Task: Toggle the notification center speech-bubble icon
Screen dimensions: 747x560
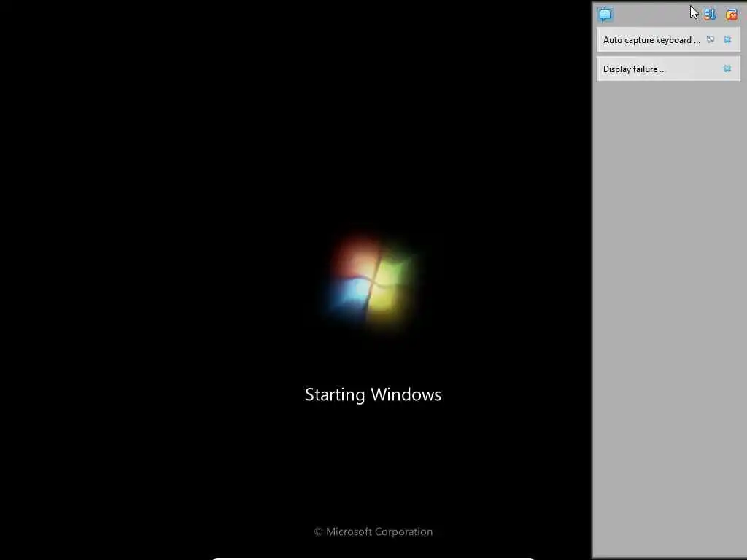Action: tap(605, 15)
